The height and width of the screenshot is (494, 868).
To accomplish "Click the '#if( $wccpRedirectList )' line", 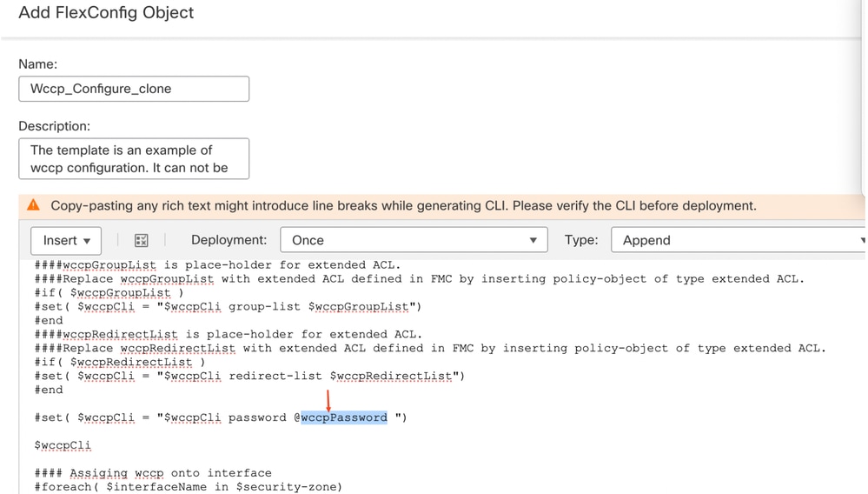I will (120, 362).
